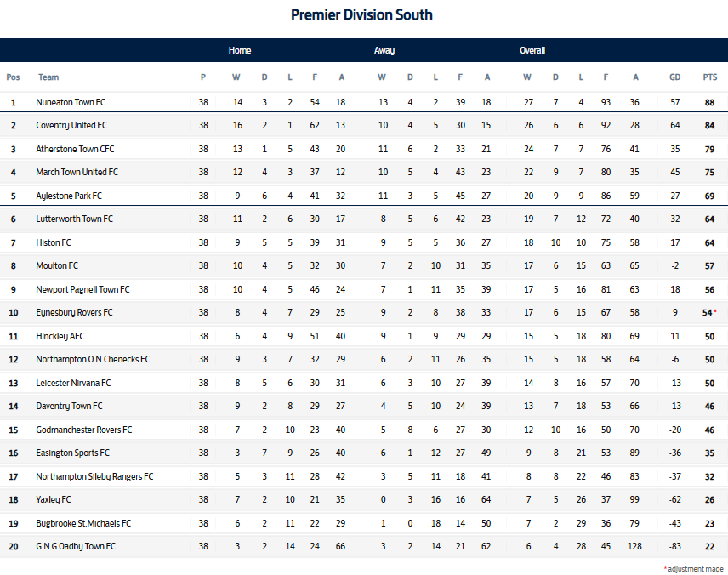The height and width of the screenshot is (575, 728).
Task: Open Atherstone Town CFC team page
Action: tap(75, 149)
